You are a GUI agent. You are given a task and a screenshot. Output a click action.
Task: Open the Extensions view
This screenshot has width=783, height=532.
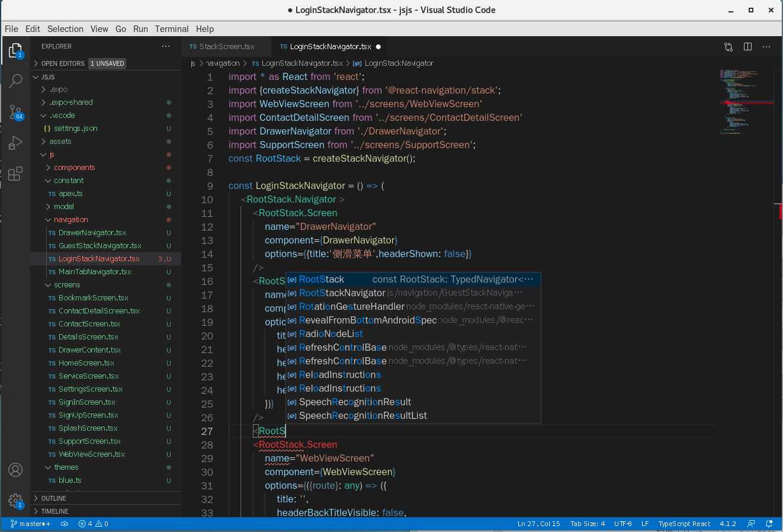click(x=15, y=174)
